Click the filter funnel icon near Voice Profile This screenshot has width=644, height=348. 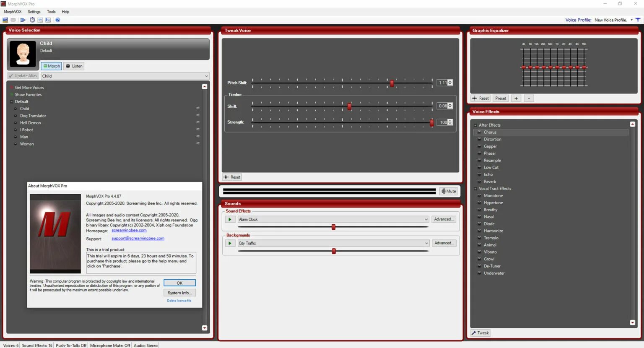[x=638, y=20]
